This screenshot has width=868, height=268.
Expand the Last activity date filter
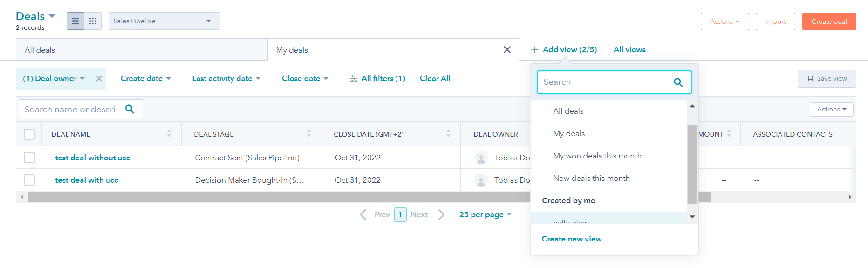pos(226,78)
